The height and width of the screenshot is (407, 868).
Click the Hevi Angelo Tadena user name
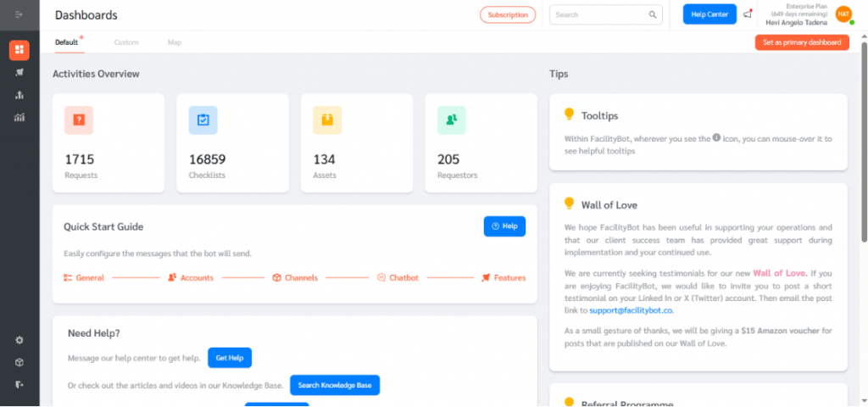pyautogui.click(x=797, y=23)
